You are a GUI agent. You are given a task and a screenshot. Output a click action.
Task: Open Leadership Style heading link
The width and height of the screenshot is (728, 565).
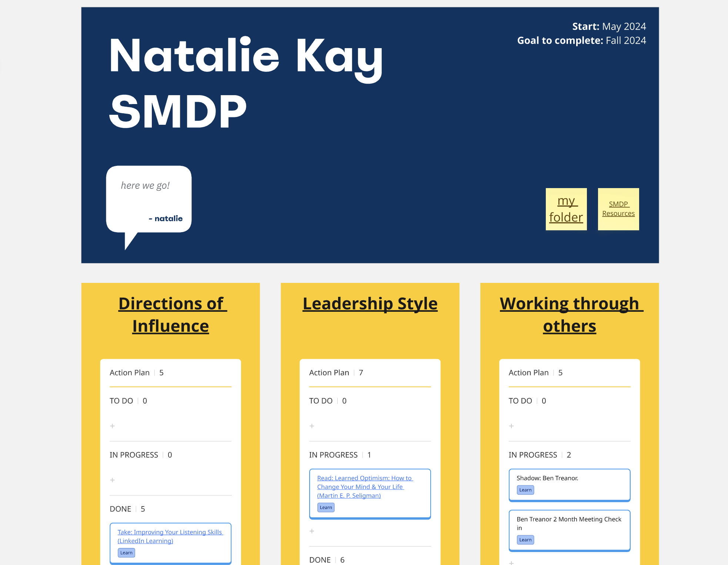(370, 304)
